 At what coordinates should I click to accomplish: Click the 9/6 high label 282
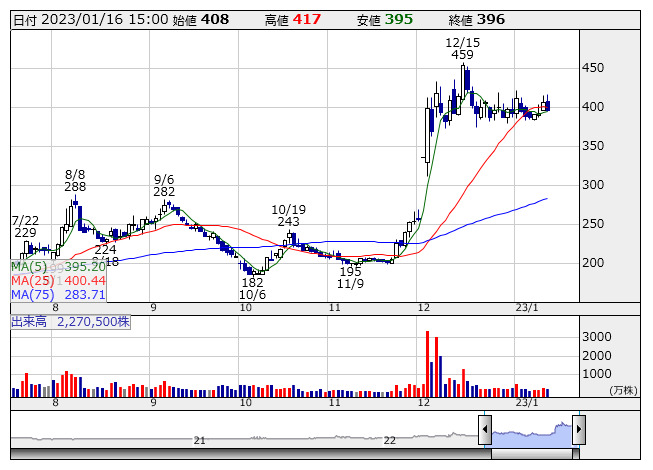[x=164, y=191]
